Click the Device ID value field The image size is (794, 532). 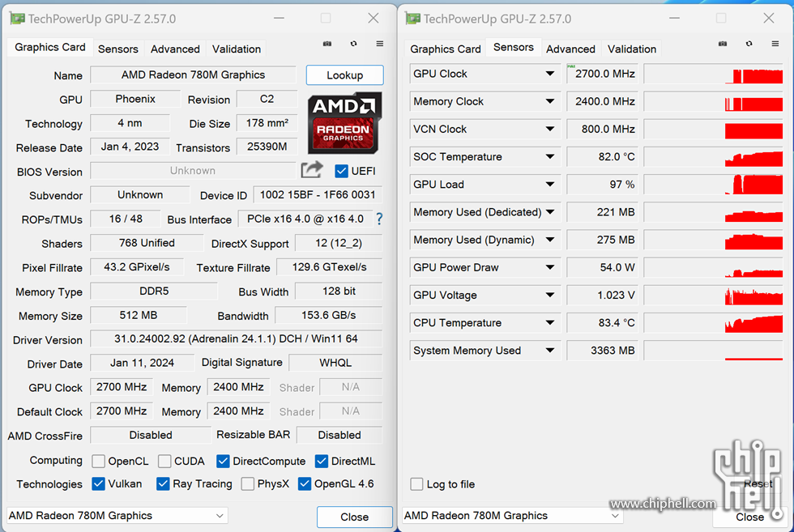[x=318, y=195]
